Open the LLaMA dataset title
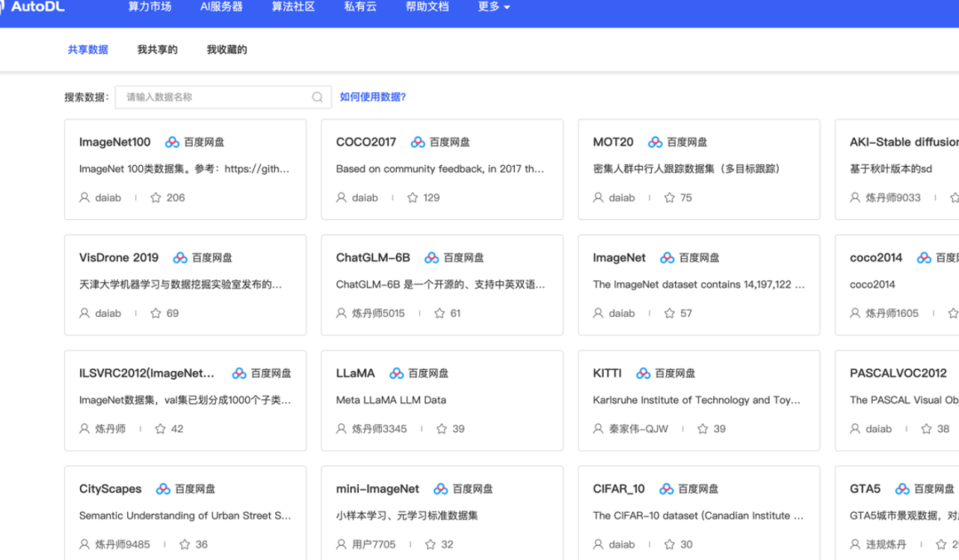 coord(355,374)
